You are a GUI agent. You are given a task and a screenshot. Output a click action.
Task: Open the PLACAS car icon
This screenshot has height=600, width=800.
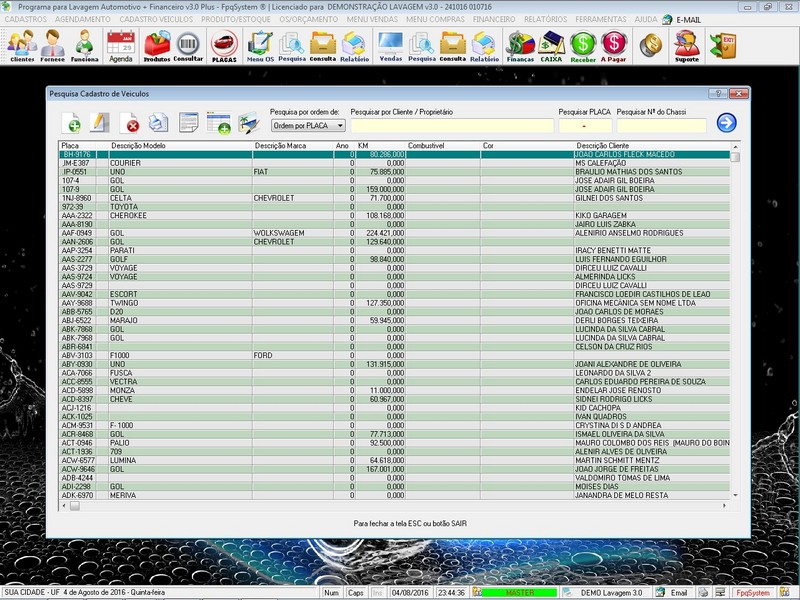pos(224,46)
